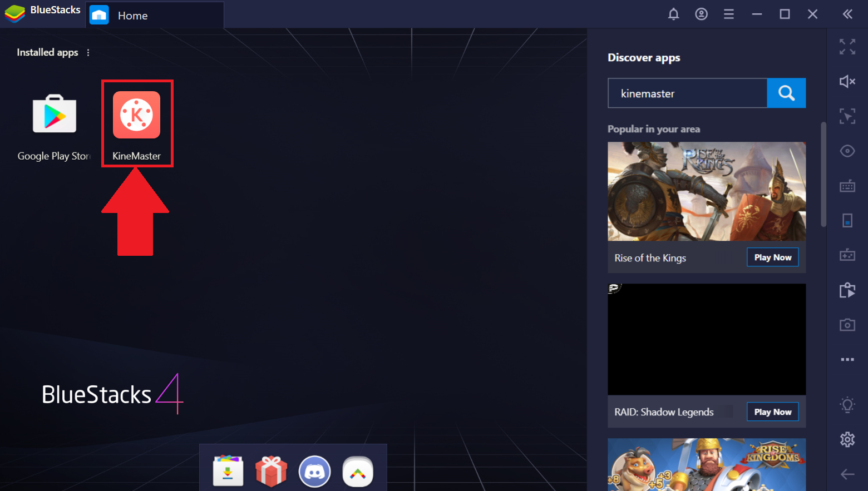Open the App Center download icon in the dock
868x491 pixels.
[x=228, y=472]
